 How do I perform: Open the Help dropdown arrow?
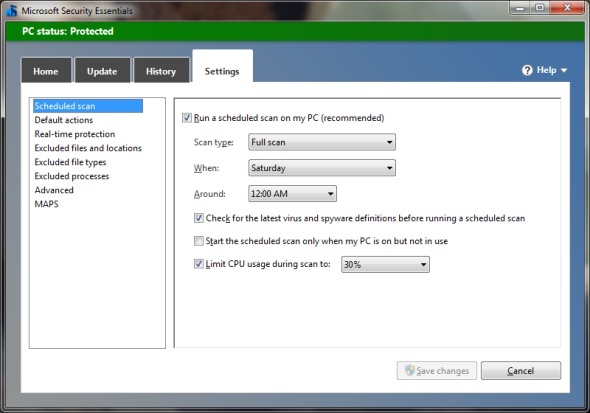click(564, 70)
